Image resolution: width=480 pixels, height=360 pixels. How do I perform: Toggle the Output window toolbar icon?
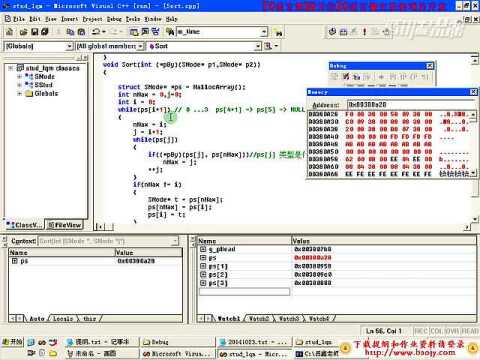click(145, 32)
